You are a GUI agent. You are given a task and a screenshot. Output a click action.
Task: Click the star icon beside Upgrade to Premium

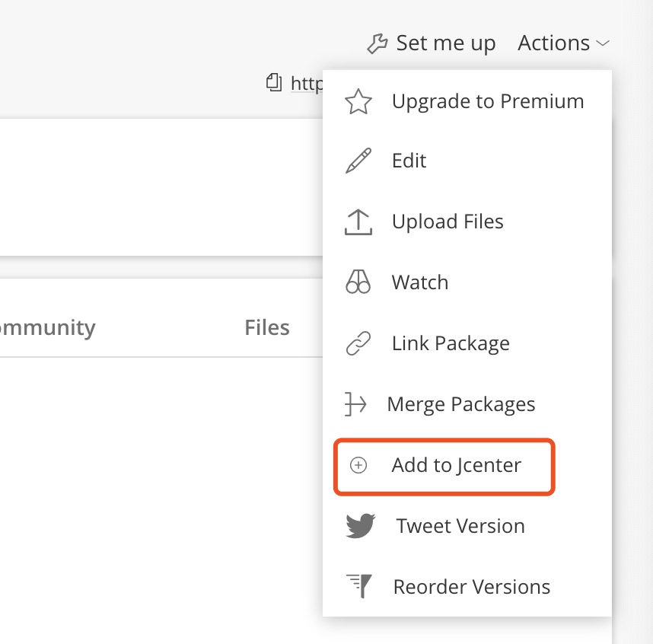pos(358,102)
